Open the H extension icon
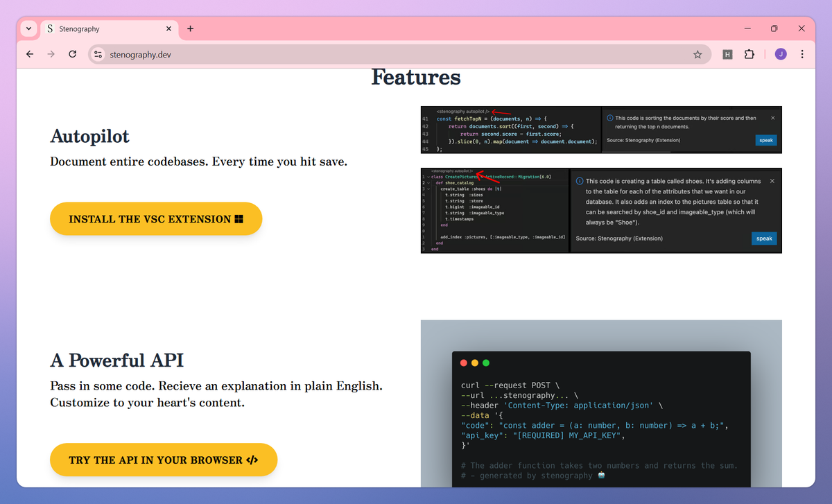Screen dimensions: 832x504 click(727, 54)
